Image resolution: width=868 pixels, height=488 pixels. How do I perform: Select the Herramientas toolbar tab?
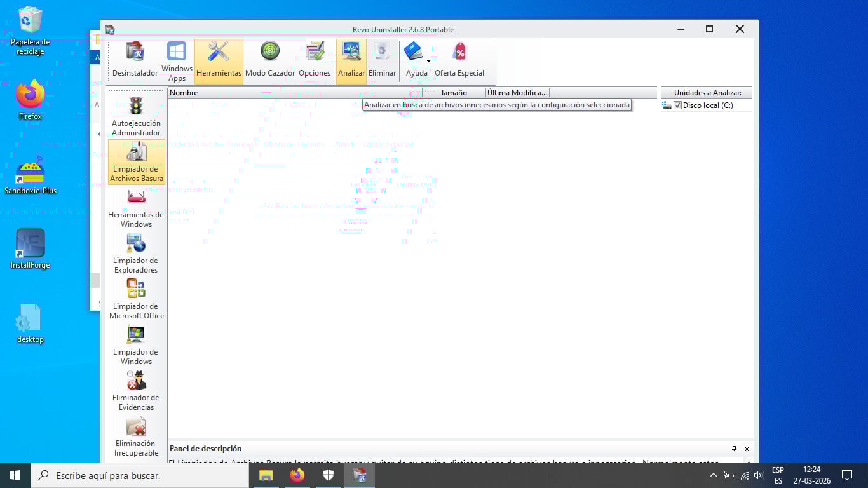[x=219, y=61]
